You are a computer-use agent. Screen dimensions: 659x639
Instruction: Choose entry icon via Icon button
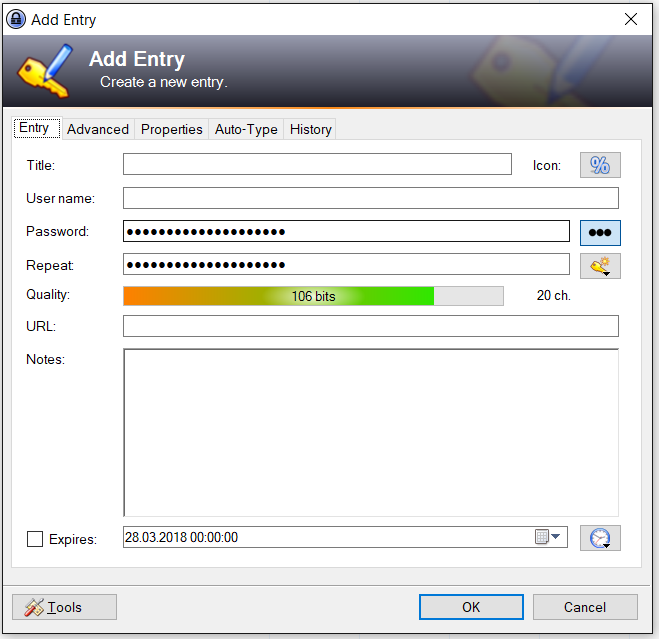[x=600, y=165]
